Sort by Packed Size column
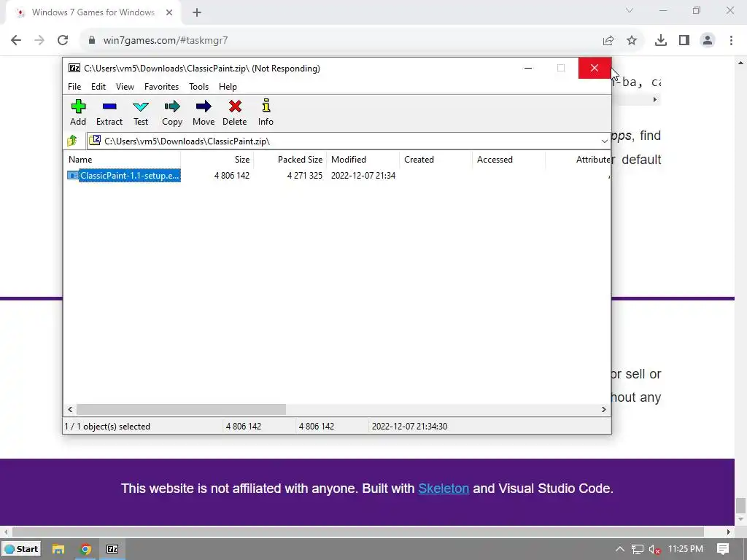Screen dimensions: 747x560 coord(290,160)
